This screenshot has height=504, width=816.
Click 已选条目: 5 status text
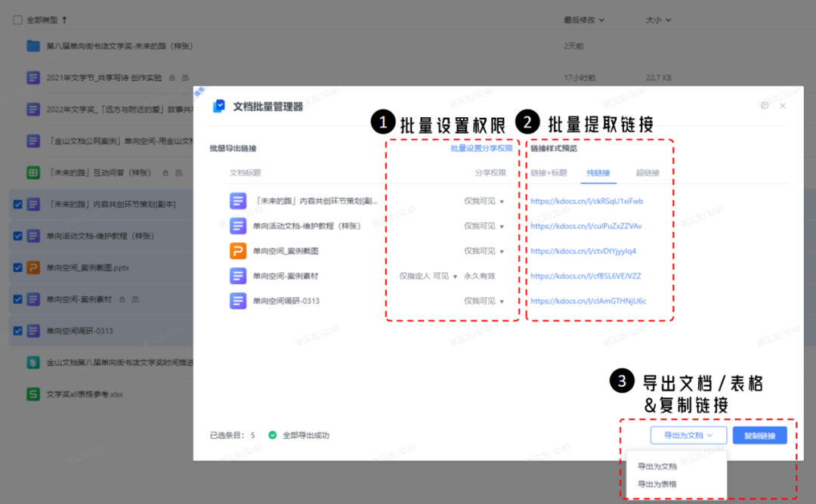[233, 435]
